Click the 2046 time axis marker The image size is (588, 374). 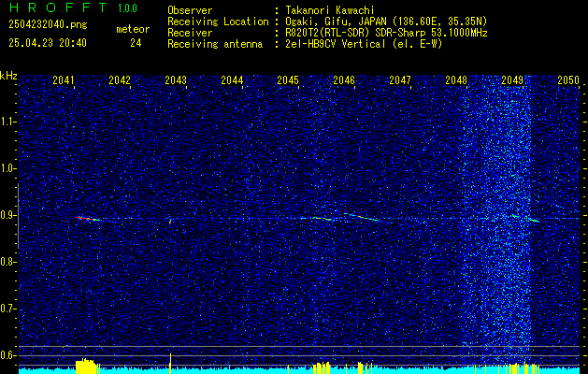coord(344,79)
